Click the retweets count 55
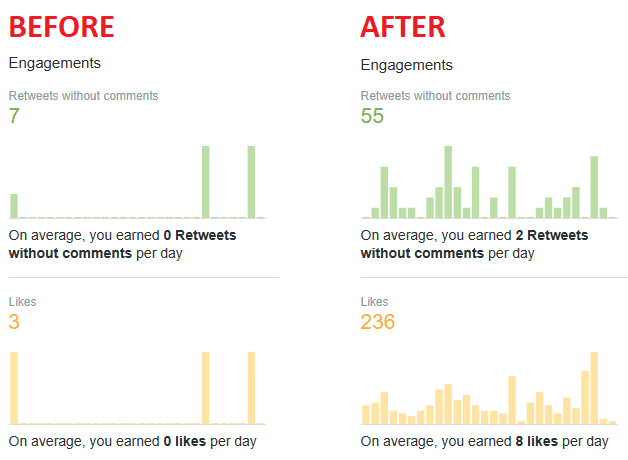The height and width of the screenshot is (460, 628). [x=372, y=116]
